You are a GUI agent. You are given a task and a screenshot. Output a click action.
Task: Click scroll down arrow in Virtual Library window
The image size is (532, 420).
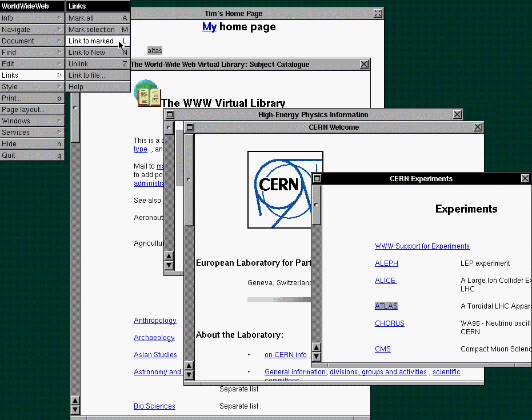[x=75, y=410]
